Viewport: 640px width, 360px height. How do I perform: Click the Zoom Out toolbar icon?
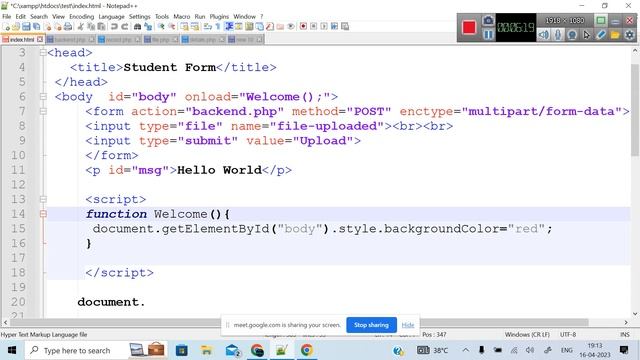point(172,27)
